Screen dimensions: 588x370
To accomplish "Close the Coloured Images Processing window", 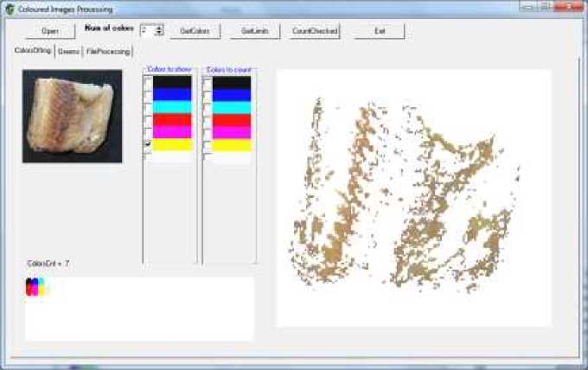I will [x=568, y=6].
